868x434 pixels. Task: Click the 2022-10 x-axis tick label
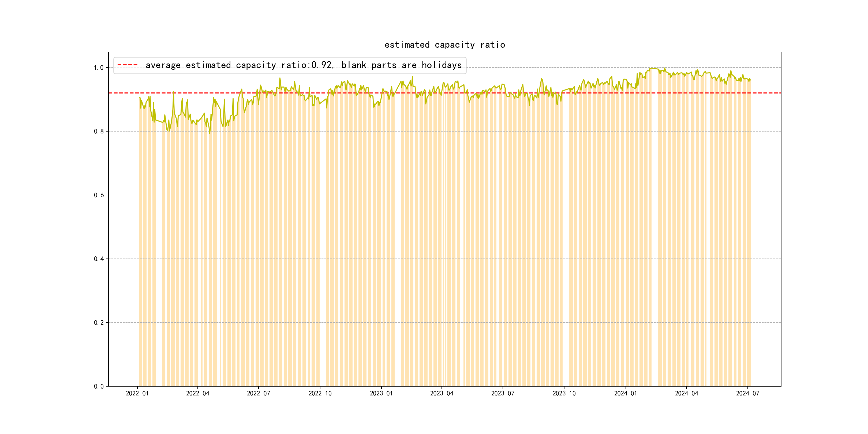[320, 394]
